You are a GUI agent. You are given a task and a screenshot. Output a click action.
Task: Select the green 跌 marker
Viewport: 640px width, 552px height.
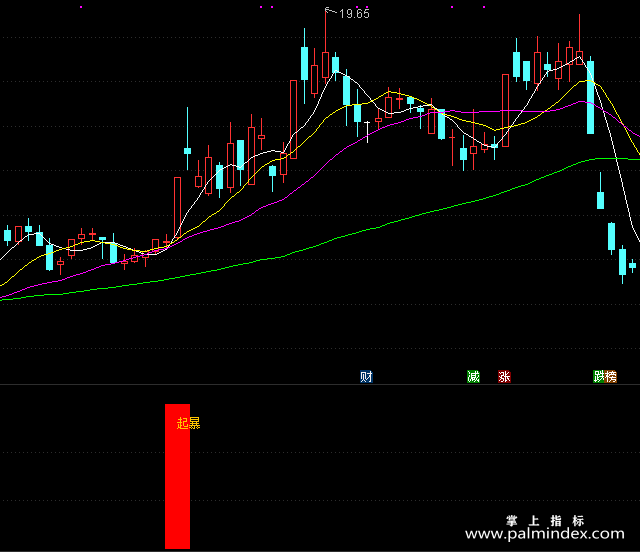coord(598,376)
